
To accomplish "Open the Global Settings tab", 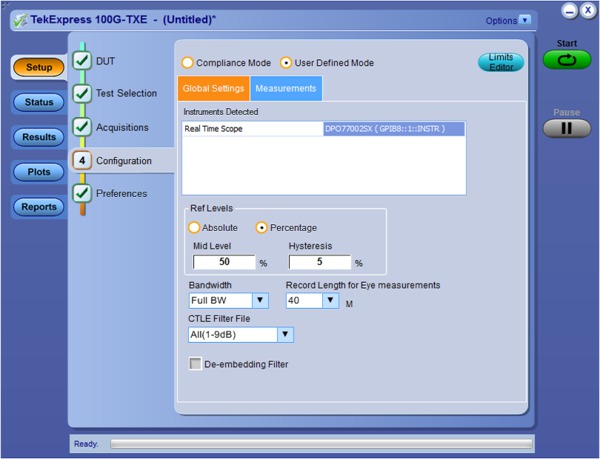I will click(214, 89).
